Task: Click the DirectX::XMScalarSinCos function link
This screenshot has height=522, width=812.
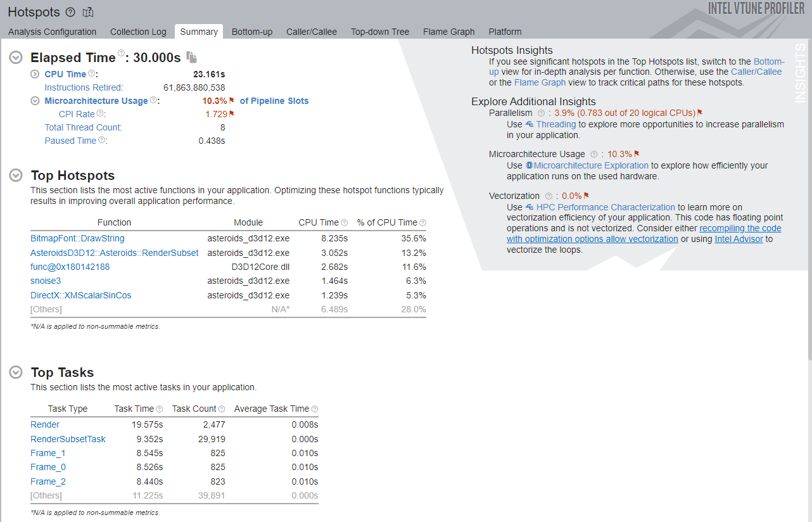Action: click(x=81, y=295)
